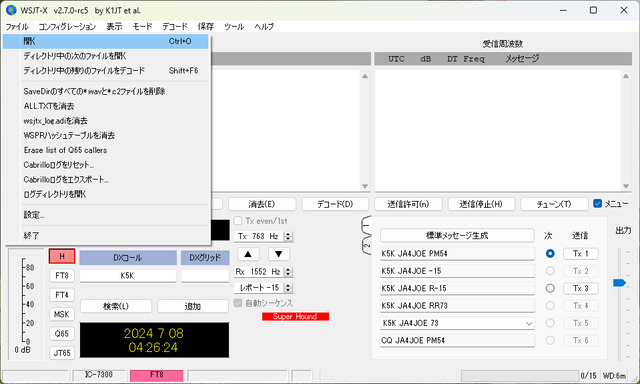The image size is (640, 384).
Task: Click the 送信停止(H) button
Action: (x=481, y=204)
